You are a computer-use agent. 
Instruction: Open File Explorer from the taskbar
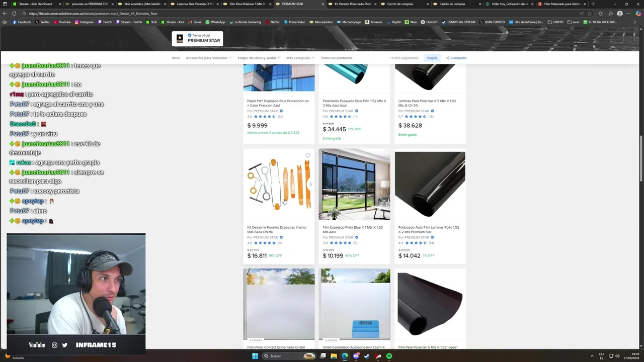[333, 356]
